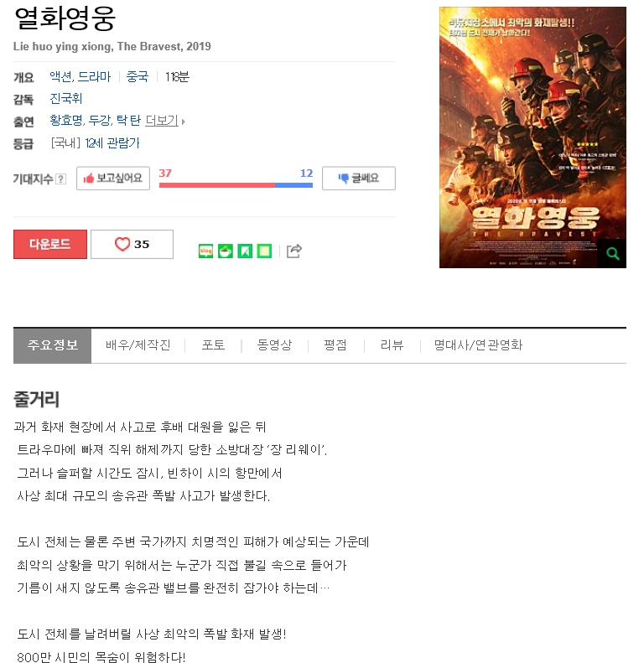Viewport: 644px width, 663px height.
Task: Click the green bookmark share icon
Action: 245,251
